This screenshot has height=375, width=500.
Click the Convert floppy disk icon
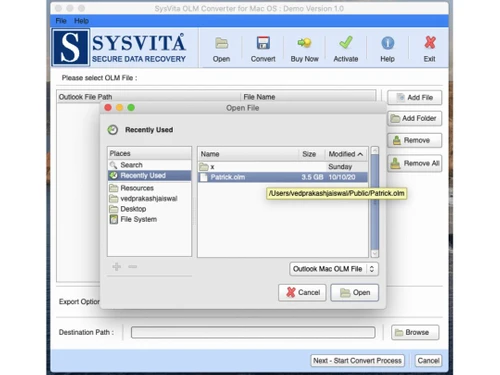263,43
